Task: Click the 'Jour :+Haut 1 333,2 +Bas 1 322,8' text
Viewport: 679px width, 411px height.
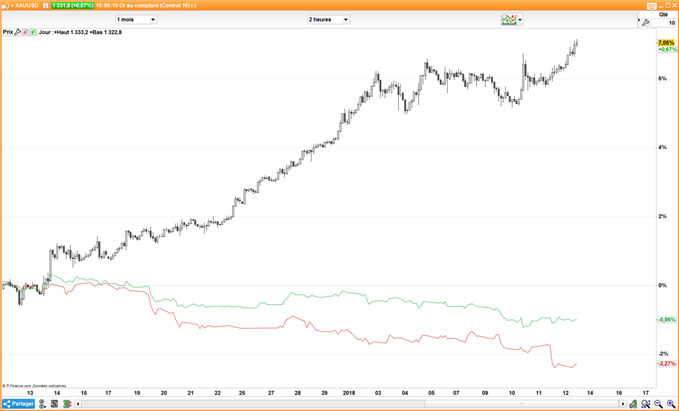Action: (x=80, y=32)
